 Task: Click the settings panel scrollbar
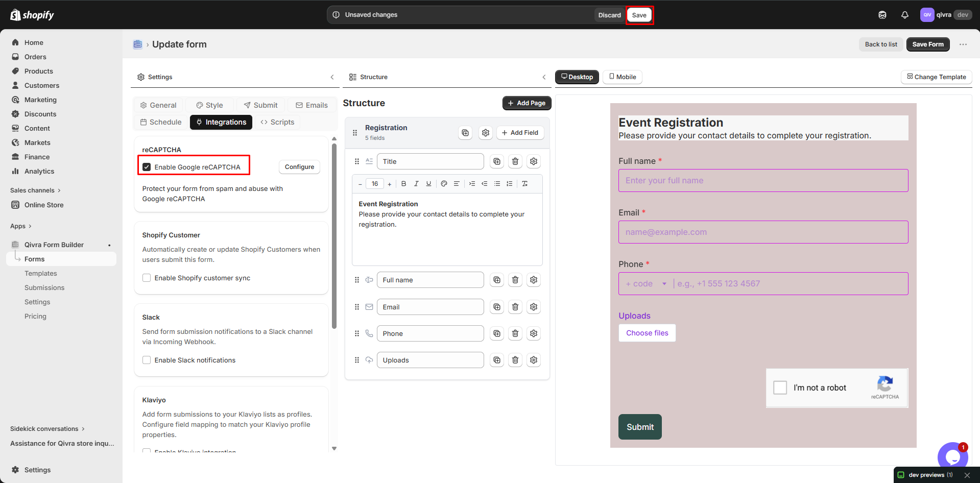[x=334, y=236]
